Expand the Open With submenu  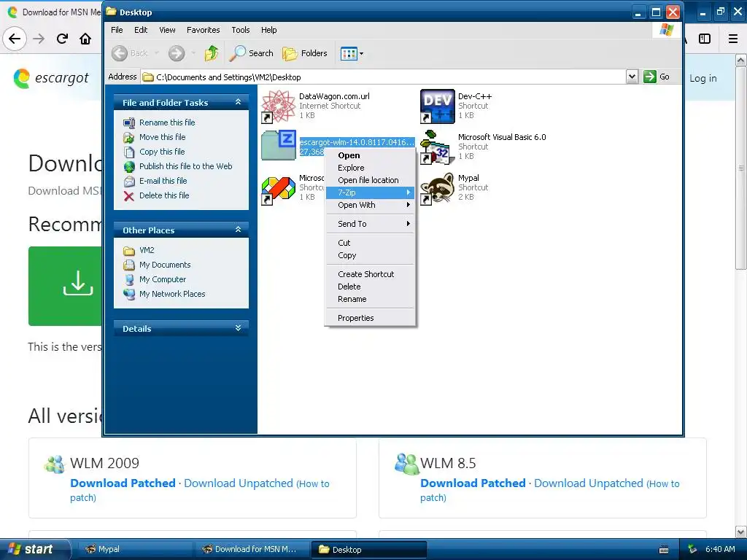(370, 205)
